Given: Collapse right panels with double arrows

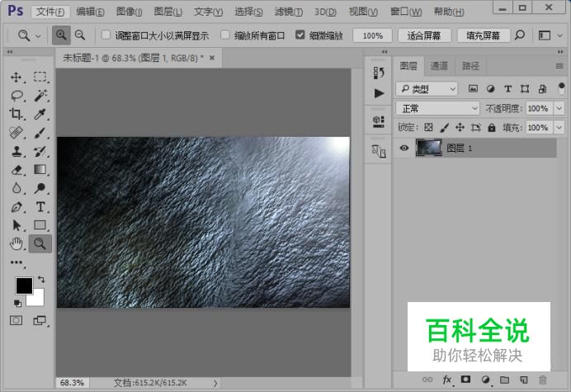Looking at the screenshot, I should coord(560,52).
